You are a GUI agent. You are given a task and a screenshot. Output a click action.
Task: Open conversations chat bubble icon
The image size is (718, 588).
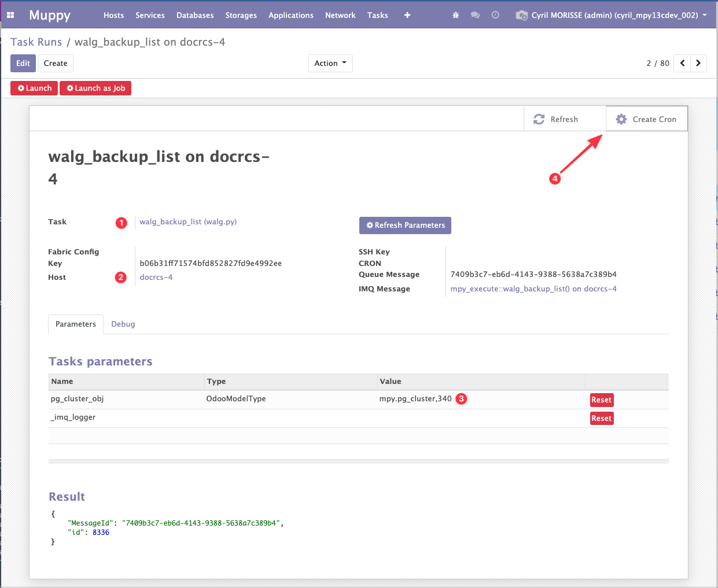(475, 15)
